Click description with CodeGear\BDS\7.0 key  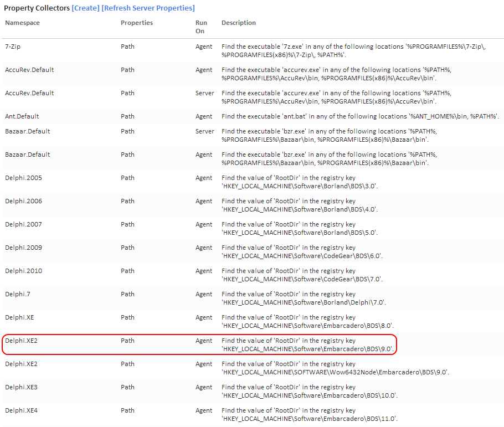pyautogui.click(x=302, y=275)
